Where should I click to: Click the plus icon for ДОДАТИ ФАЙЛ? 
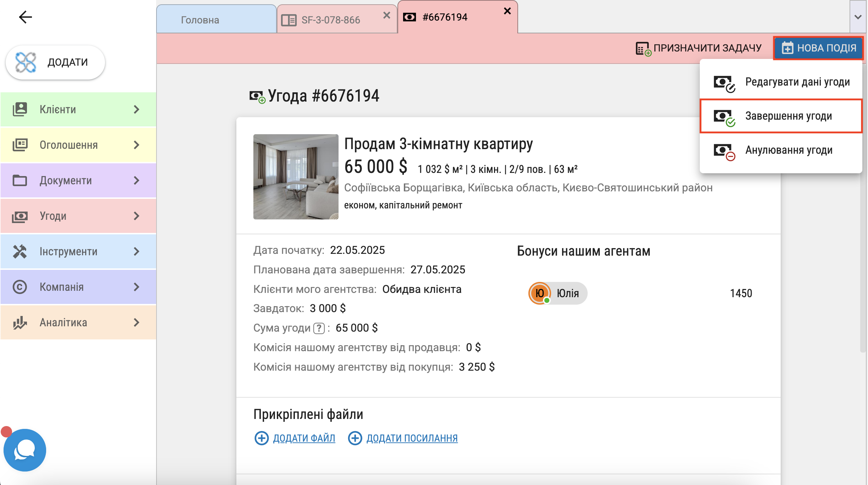coord(262,438)
